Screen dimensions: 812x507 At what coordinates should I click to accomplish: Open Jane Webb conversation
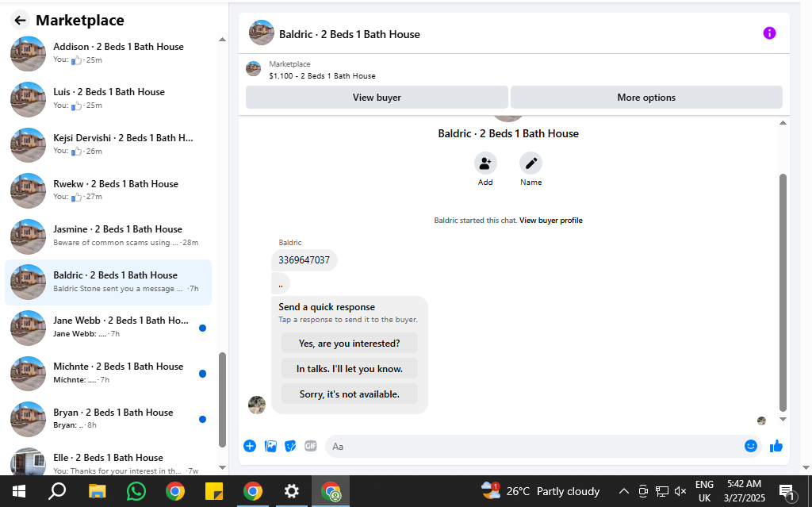pyautogui.click(x=108, y=327)
